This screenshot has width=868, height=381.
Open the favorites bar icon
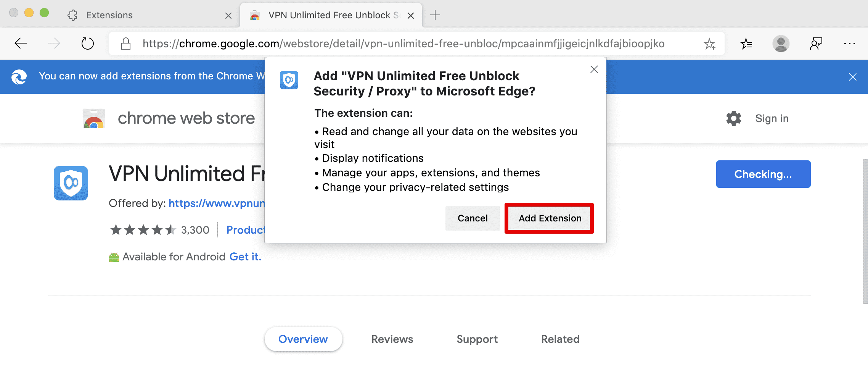click(746, 43)
